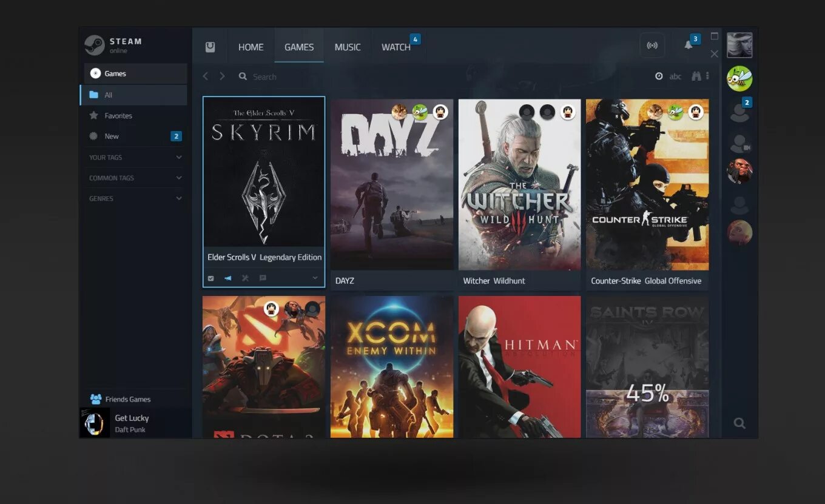Click the pirate friend avatar on DAYZ
Image resolution: width=825 pixels, height=504 pixels.
[x=440, y=112]
